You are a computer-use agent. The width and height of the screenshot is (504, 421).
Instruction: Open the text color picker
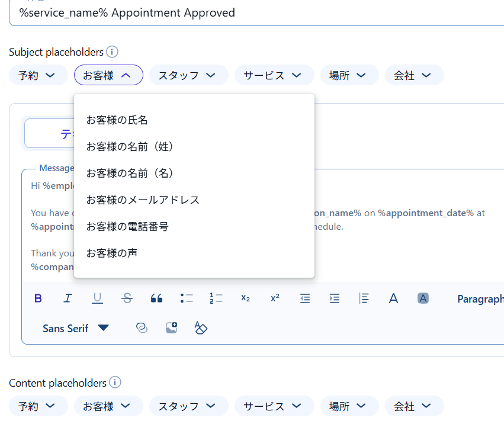[x=393, y=298]
